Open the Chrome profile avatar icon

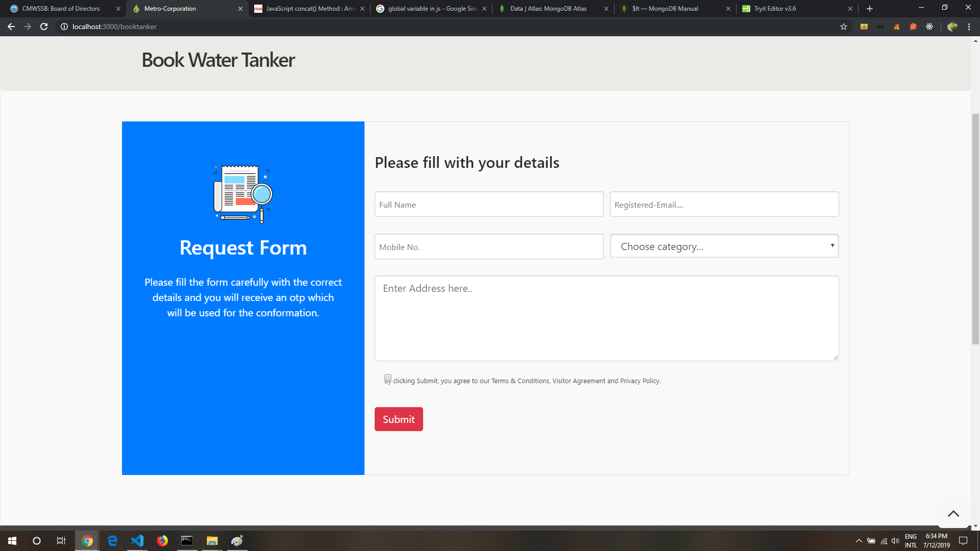click(952, 27)
